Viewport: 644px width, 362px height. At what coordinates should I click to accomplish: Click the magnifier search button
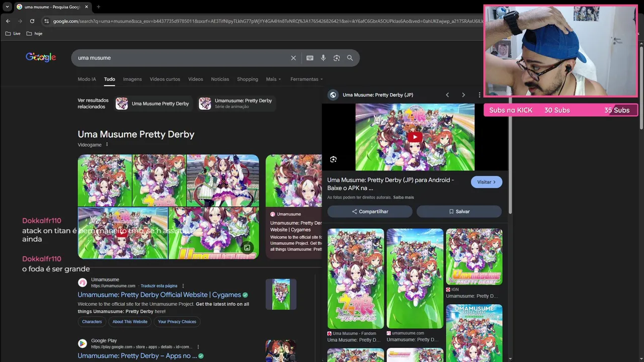coord(350,58)
